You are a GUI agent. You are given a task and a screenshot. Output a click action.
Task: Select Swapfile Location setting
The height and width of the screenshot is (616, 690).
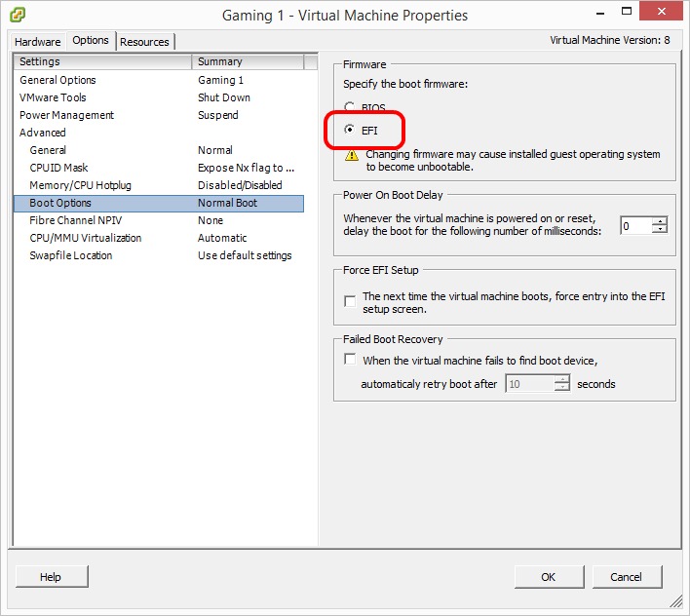pos(71,255)
